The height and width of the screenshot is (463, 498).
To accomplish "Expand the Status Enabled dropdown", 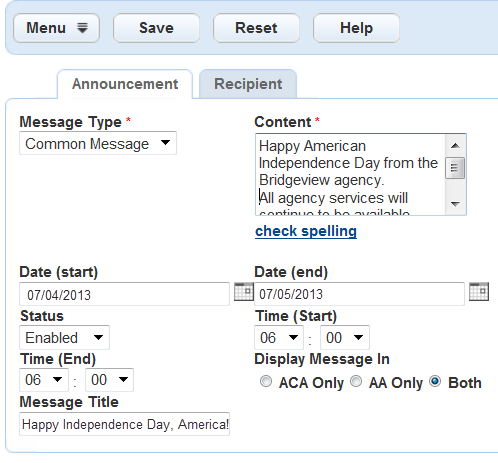I will pos(64,338).
